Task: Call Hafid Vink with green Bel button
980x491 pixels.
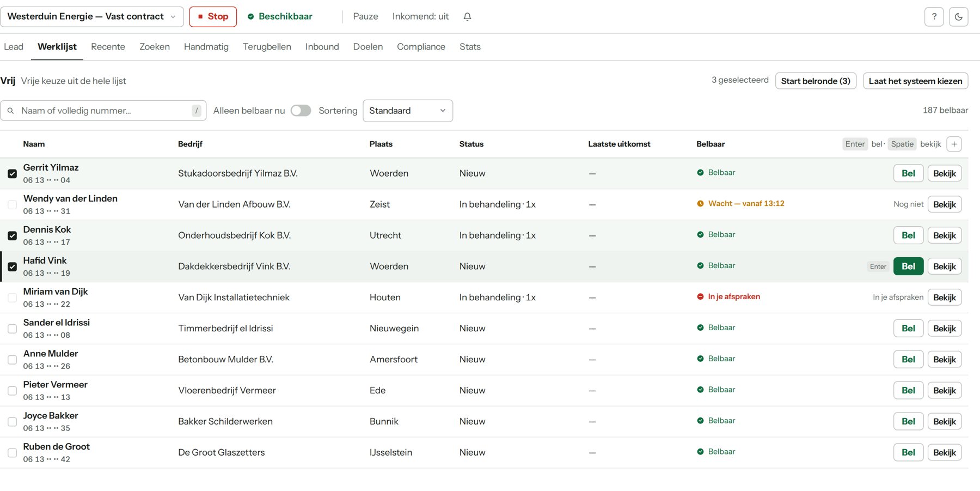Action: pos(908,266)
